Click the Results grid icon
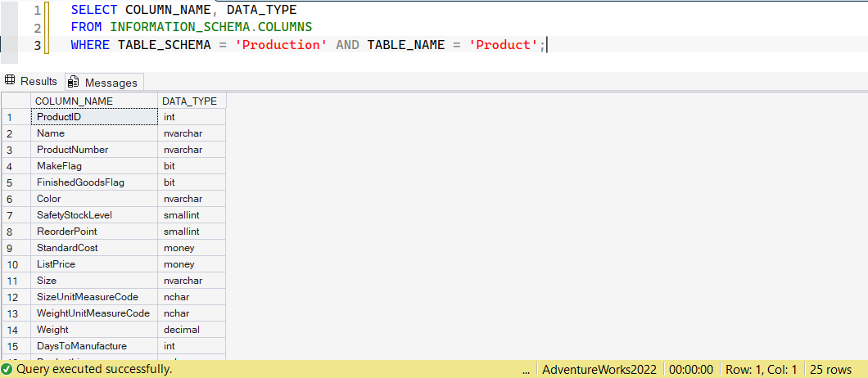Viewport: 868px width, 378px height. [x=9, y=81]
